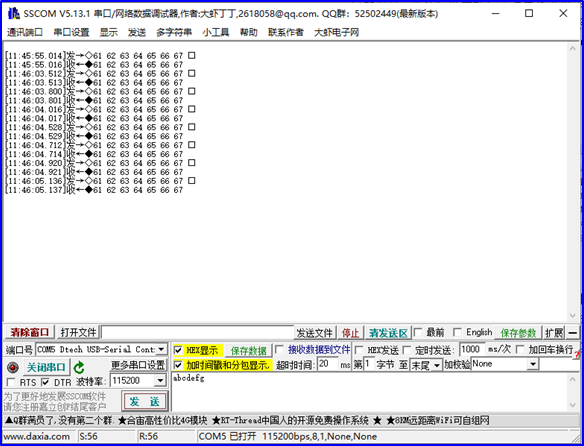
Task: Click the 发送文件 button
Action: point(314,333)
